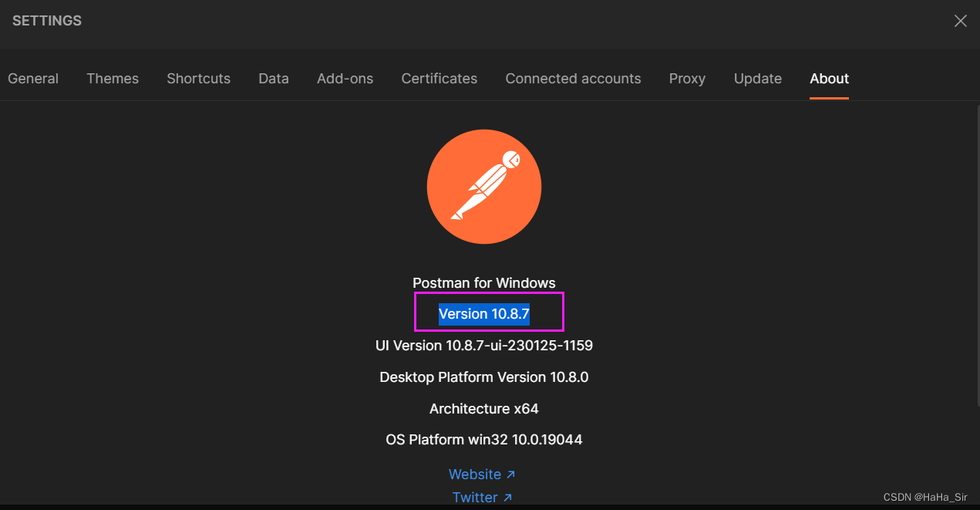This screenshot has height=510, width=980.
Task: Click the Architecture x64 text
Action: point(484,409)
